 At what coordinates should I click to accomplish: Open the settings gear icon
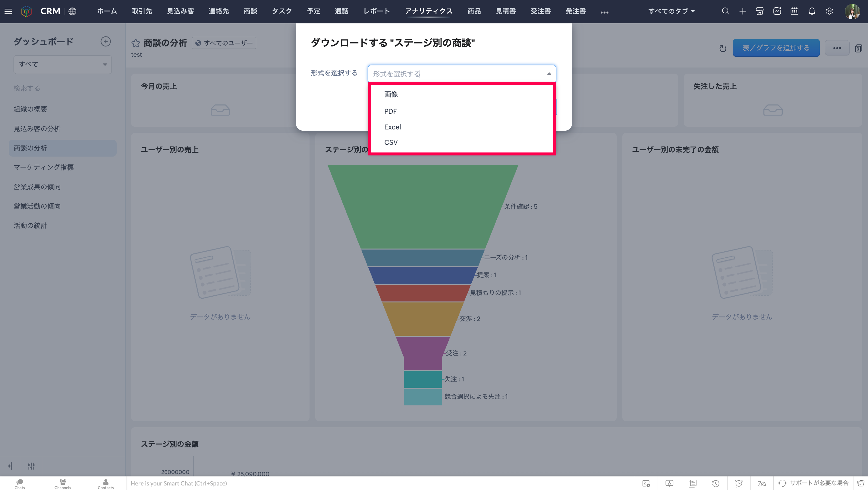829,11
